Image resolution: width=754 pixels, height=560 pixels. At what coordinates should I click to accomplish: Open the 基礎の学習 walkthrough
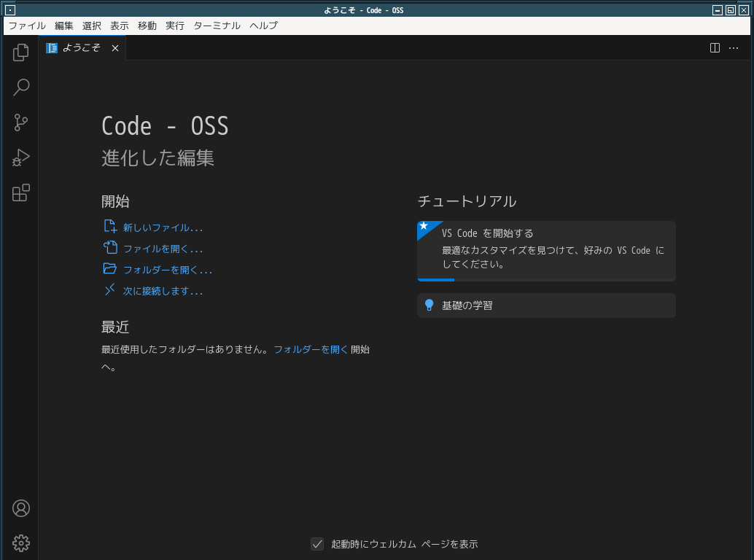546,306
